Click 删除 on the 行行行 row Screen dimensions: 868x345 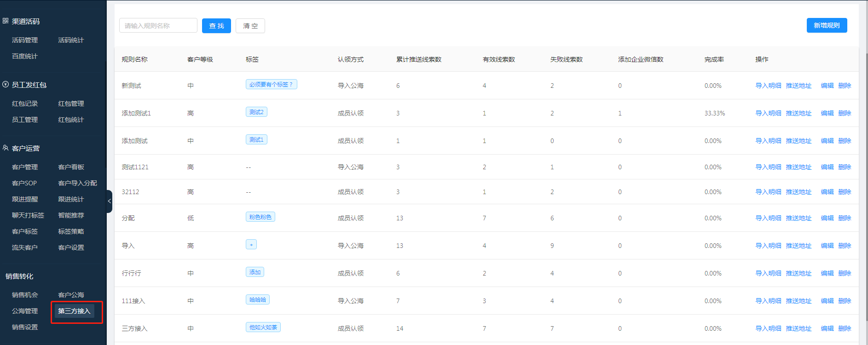(x=845, y=273)
